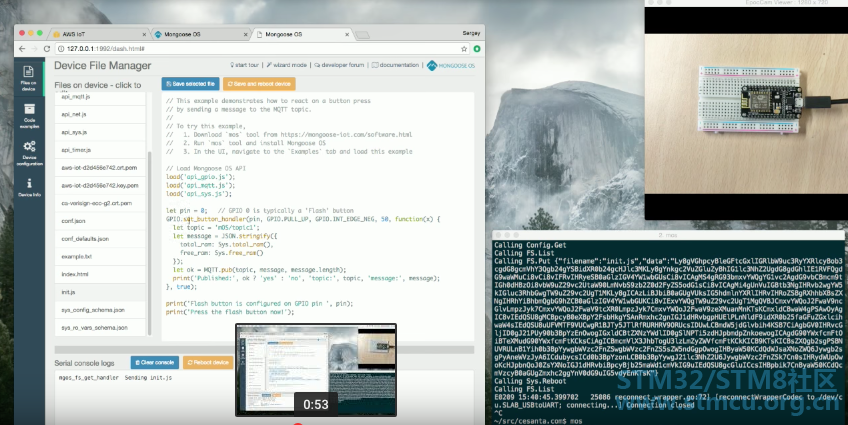The image size is (848, 425).
Task: Open api_net.js in the file list
Action: (100, 114)
